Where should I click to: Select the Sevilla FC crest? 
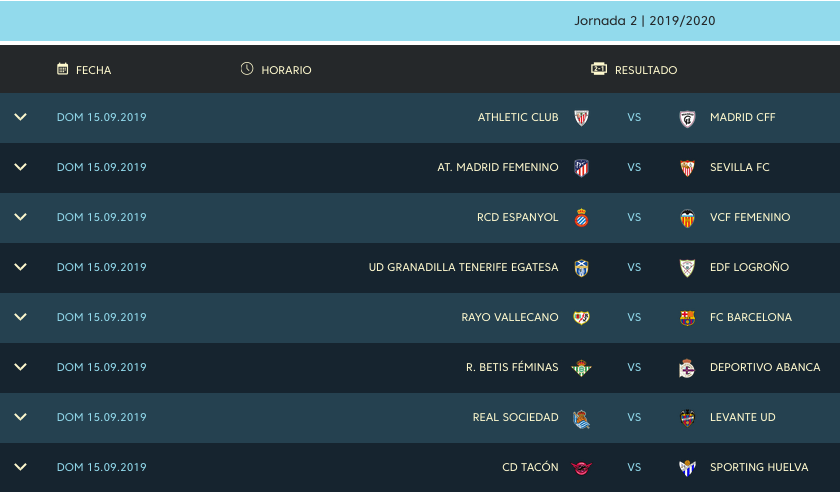pyautogui.click(x=687, y=168)
